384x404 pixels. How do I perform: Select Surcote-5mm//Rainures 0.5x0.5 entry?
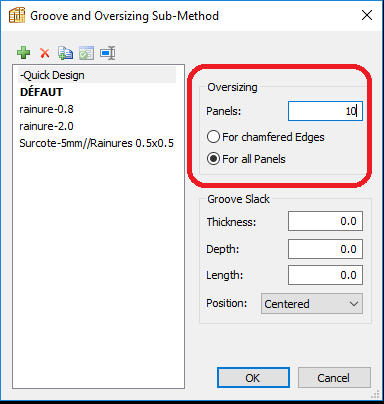click(x=97, y=143)
